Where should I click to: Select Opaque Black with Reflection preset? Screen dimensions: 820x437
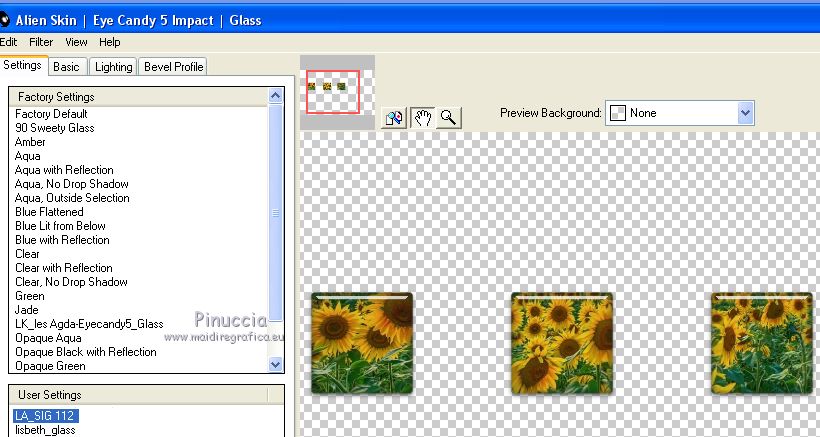coord(86,352)
